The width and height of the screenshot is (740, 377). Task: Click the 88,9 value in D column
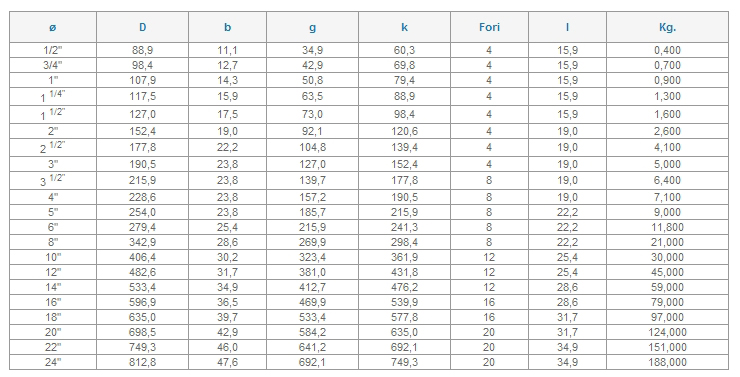[143, 50]
